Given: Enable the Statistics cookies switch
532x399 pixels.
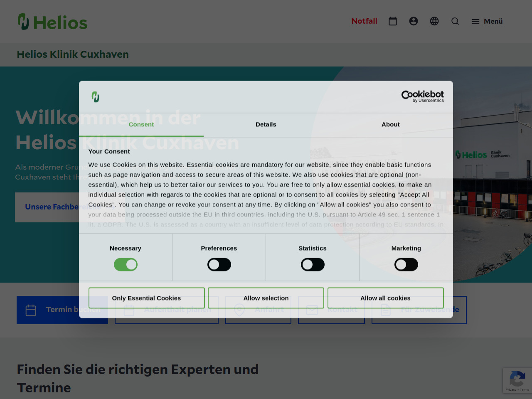Looking at the screenshot, I should point(313,265).
